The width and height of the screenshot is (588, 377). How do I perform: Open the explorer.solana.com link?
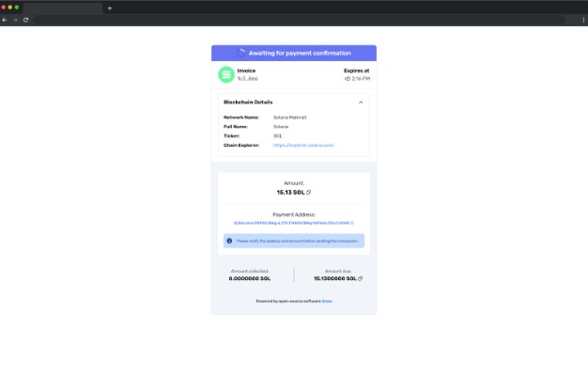click(303, 145)
